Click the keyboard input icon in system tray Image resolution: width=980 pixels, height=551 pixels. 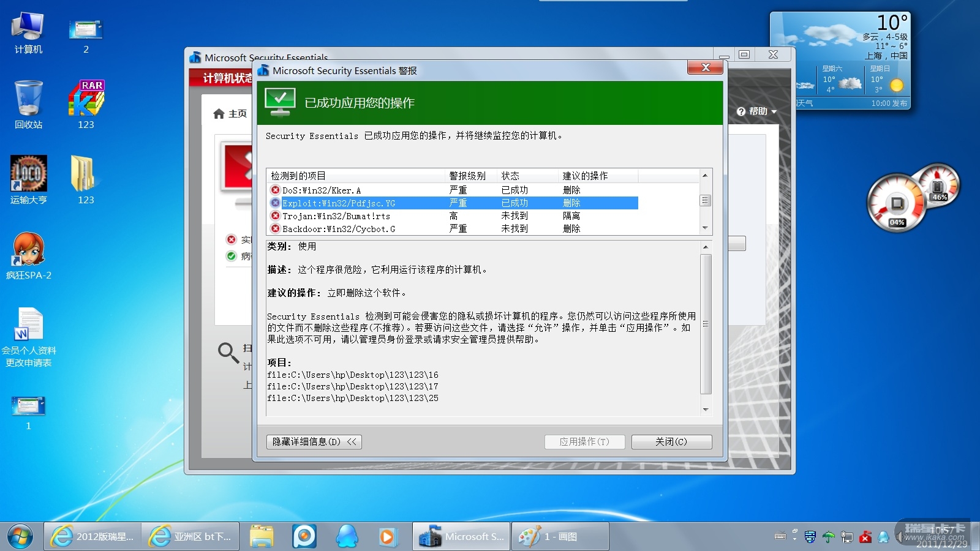coord(780,537)
